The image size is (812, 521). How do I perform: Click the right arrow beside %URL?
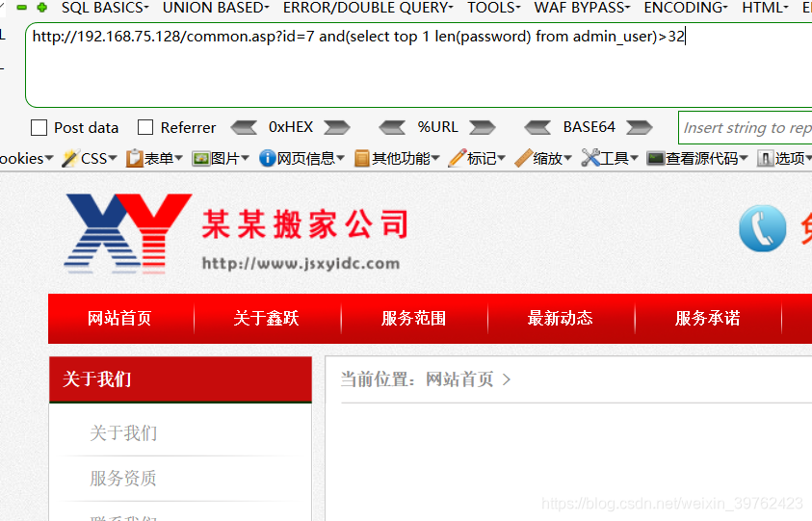[483, 127]
